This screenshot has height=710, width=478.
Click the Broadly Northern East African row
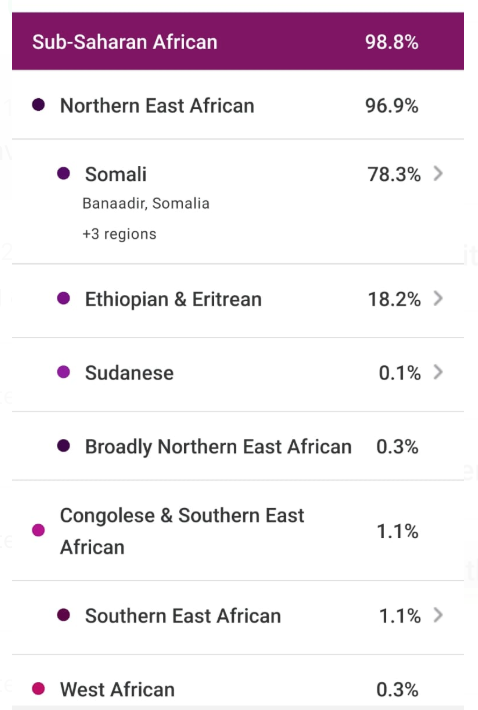click(x=238, y=446)
